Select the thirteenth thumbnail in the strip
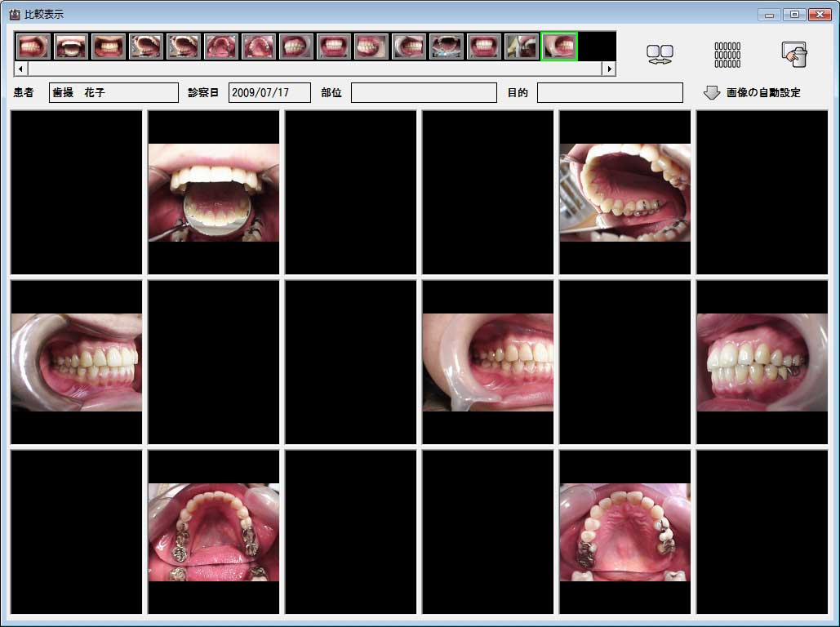This screenshot has height=627, width=840. coord(483,46)
